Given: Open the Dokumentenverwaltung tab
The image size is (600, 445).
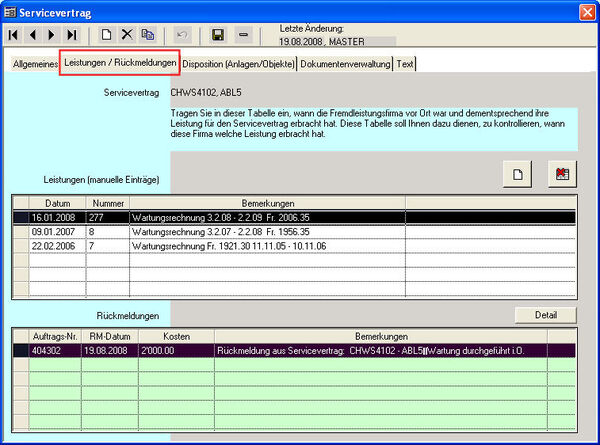Looking at the screenshot, I should point(345,64).
